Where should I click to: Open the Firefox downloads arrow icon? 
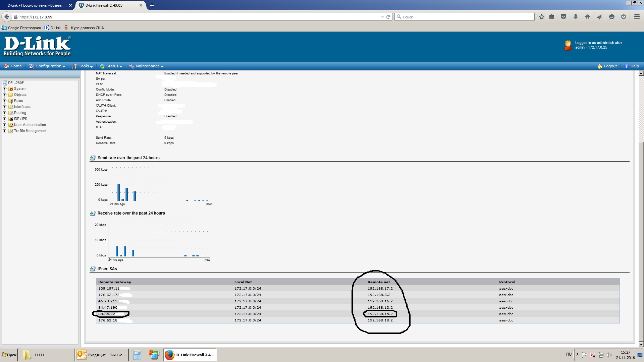pyautogui.click(x=576, y=17)
